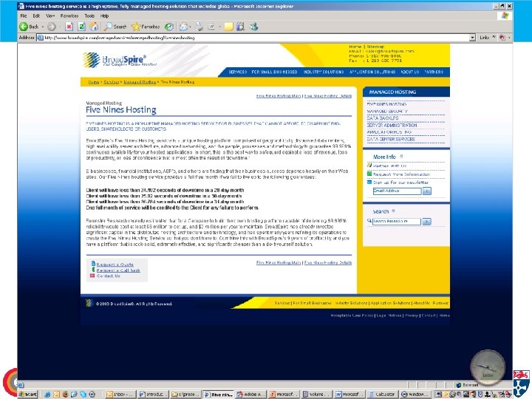
Task: Open the Tools menu
Action: click(89, 16)
